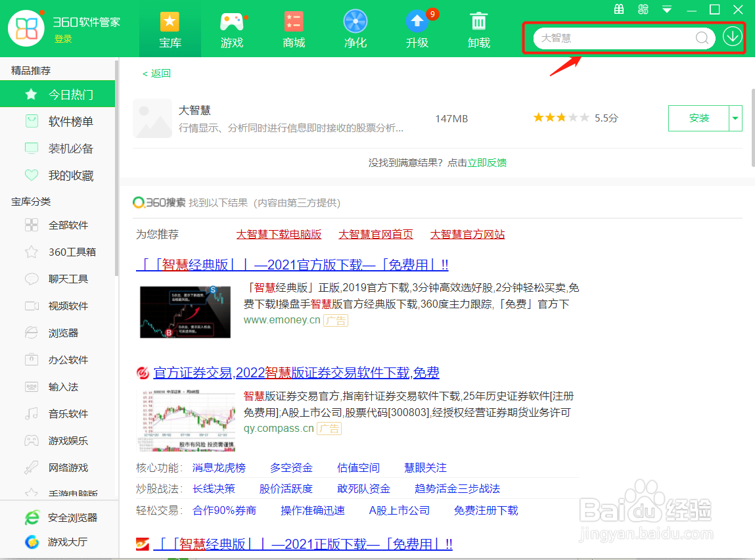Install 大智慧 with the 安装 button
The width and height of the screenshot is (755, 560).
tap(698, 118)
